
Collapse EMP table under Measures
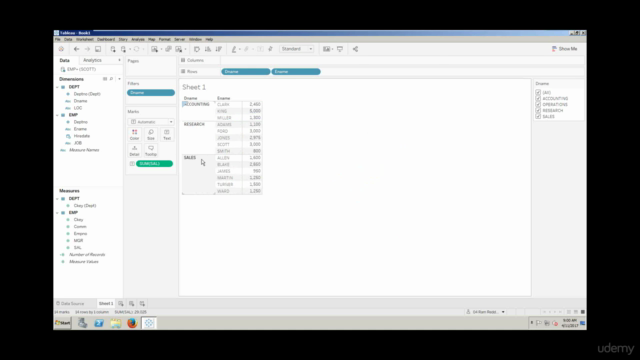(58, 213)
